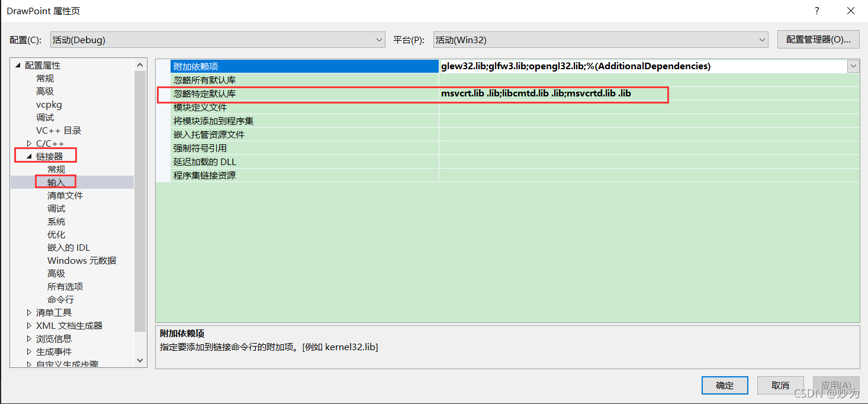Select 清单文件 under 链接器
Viewport: 868px width, 404px height.
(65, 196)
